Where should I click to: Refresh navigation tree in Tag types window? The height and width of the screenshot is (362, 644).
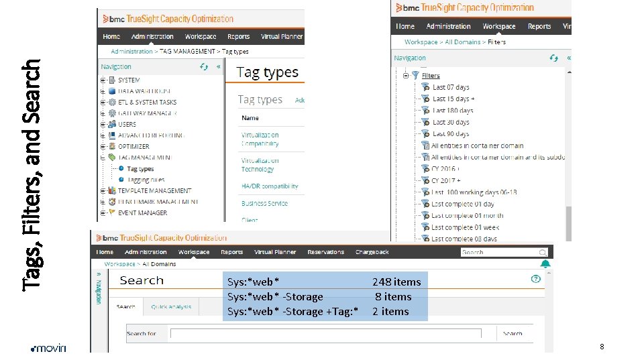[204, 66]
